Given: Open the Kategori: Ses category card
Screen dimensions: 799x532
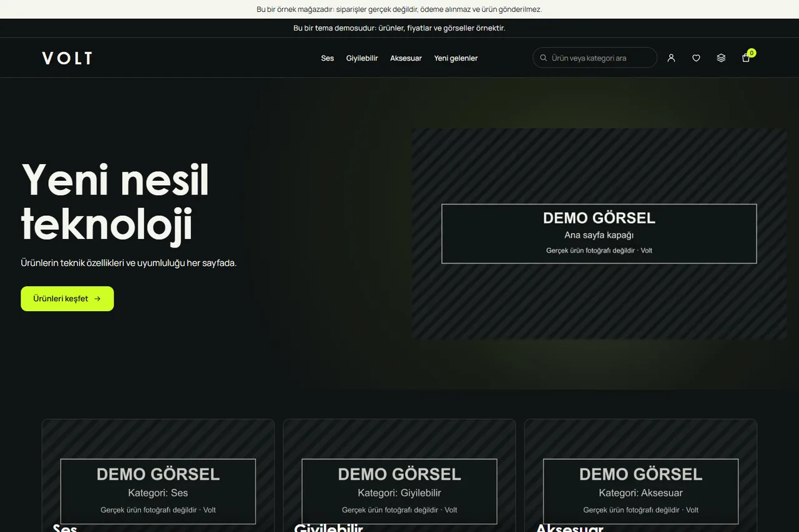Looking at the screenshot, I should tap(158, 475).
